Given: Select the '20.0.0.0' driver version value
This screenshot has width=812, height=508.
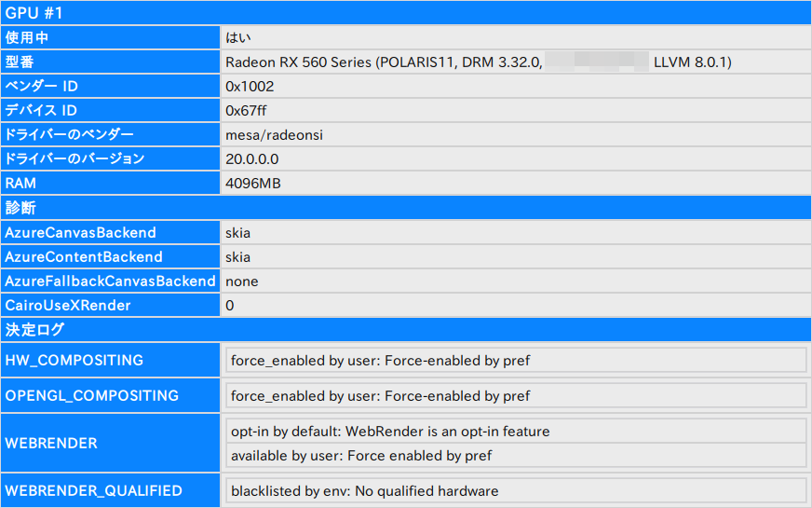Looking at the screenshot, I should point(251,158).
